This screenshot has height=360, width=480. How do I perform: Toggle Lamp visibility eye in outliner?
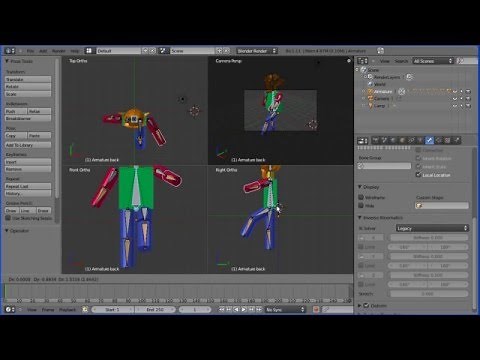[x=455, y=106]
